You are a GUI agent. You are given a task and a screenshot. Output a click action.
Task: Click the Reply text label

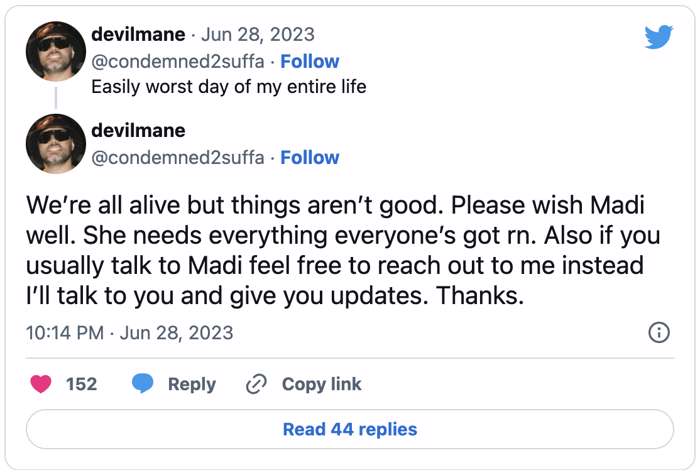pyautogui.click(x=192, y=384)
